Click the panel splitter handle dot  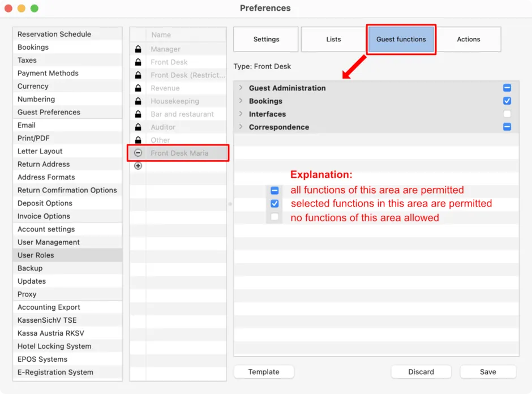pyautogui.click(x=230, y=204)
